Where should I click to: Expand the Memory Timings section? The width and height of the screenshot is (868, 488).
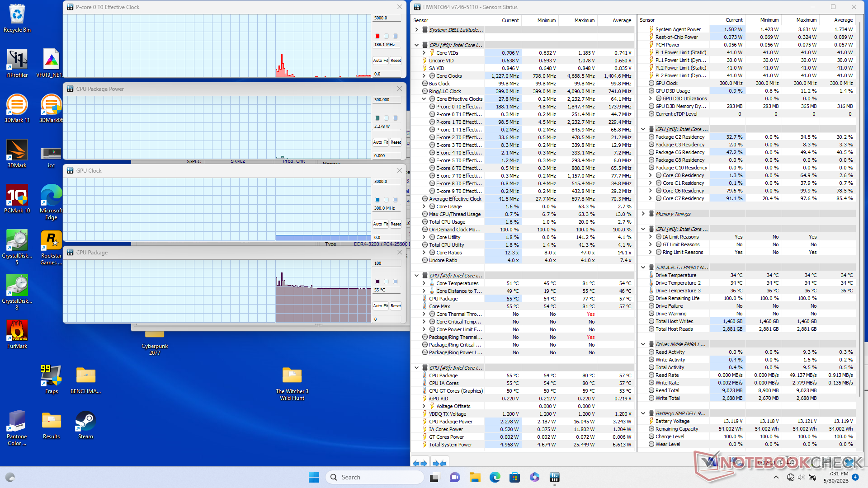tap(643, 214)
